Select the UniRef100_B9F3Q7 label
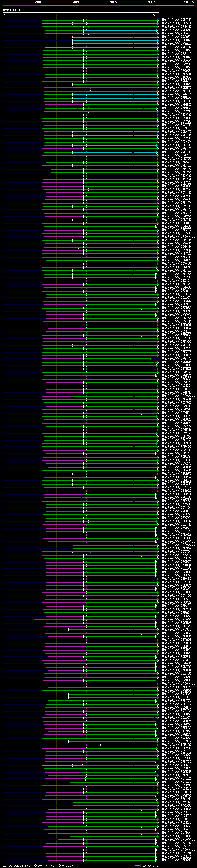The width and height of the screenshot is (197, 868). [177, 342]
